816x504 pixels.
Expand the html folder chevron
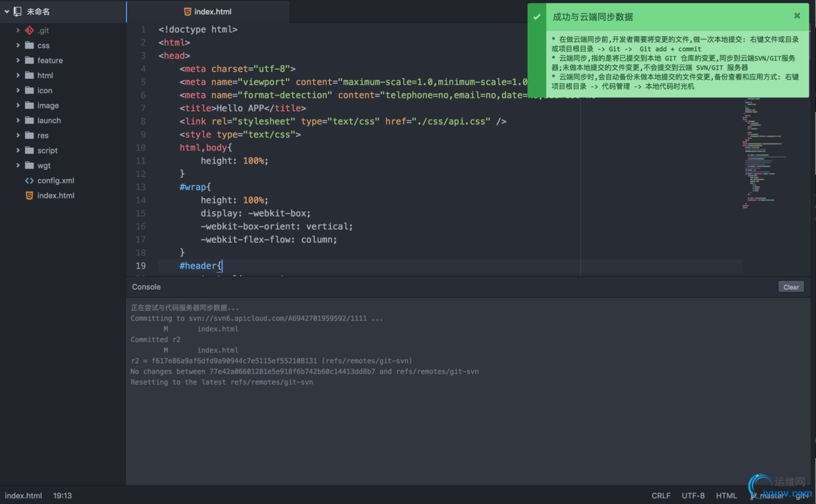(18, 76)
